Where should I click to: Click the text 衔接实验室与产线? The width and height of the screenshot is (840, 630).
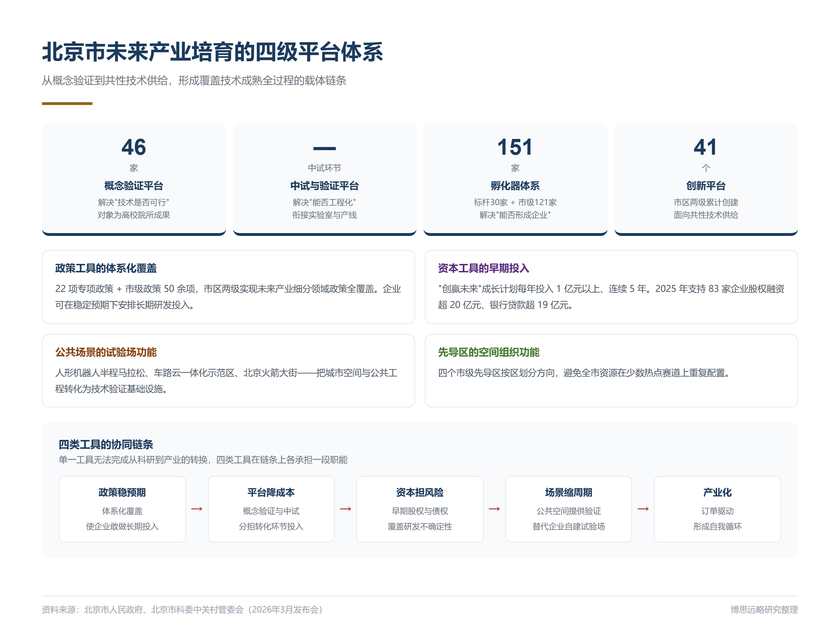click(325, 215)
